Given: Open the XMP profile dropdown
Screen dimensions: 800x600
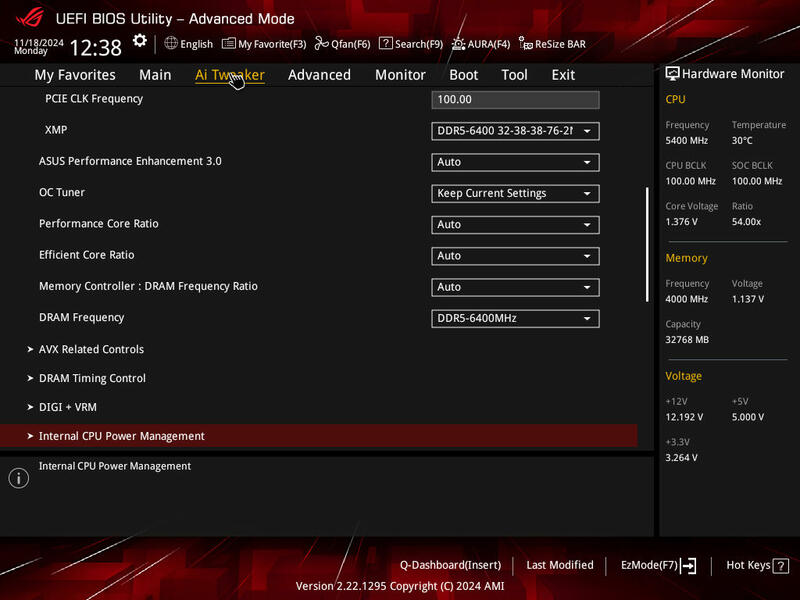Looking at the screenshot, I should (x=515, y=131).
